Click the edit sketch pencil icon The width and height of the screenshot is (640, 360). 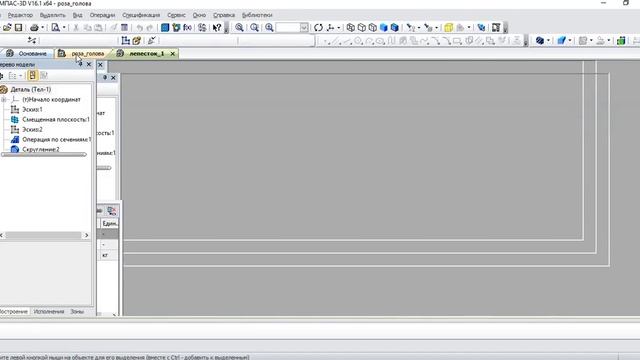[137, 40]
